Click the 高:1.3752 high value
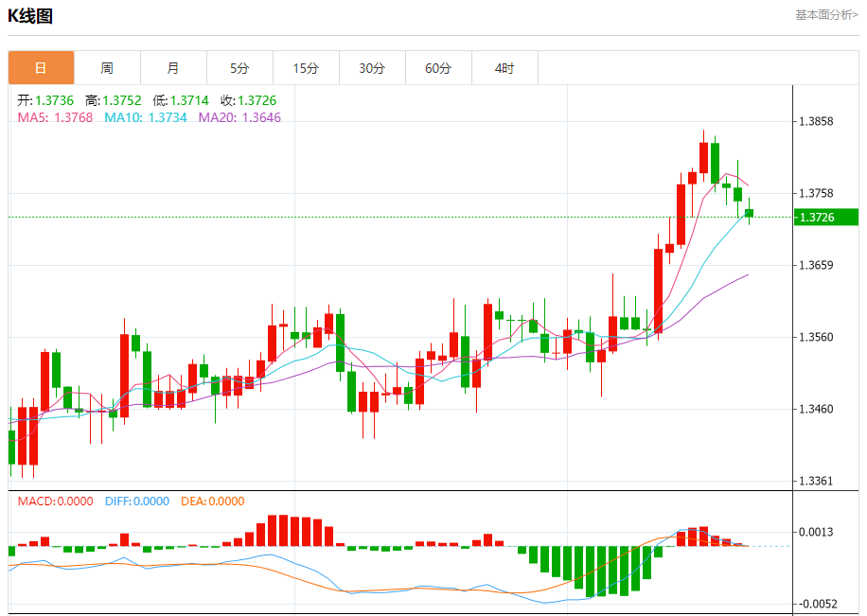Screen dimensions: 867x616 pos(114,100)
